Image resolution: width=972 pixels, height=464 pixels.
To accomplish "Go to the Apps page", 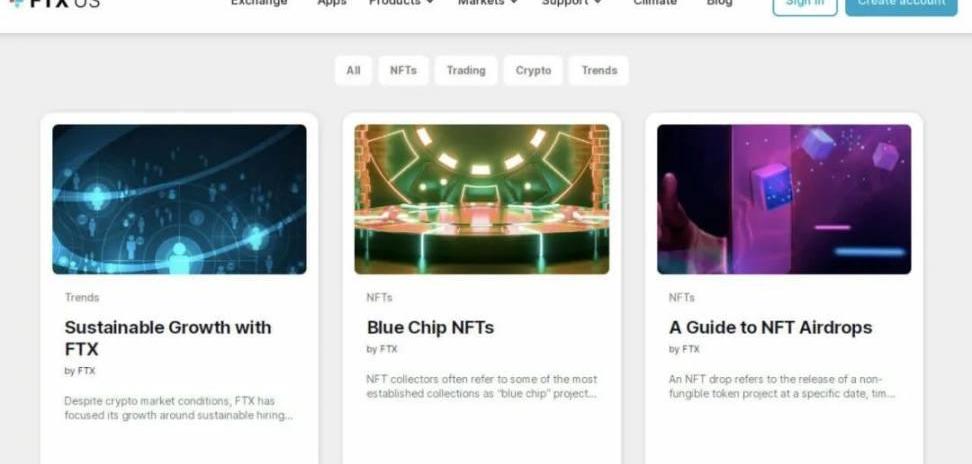I will (x=332, y=2).
